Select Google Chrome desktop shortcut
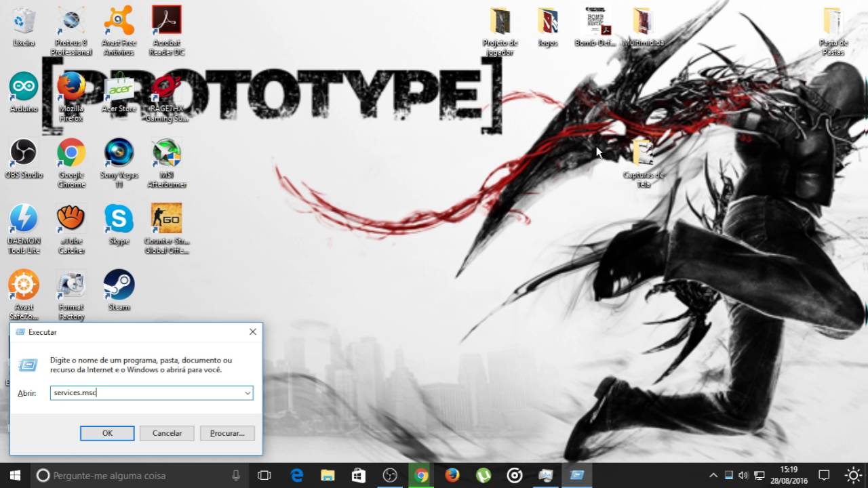868x488 pixels. [x=71, y=163]
